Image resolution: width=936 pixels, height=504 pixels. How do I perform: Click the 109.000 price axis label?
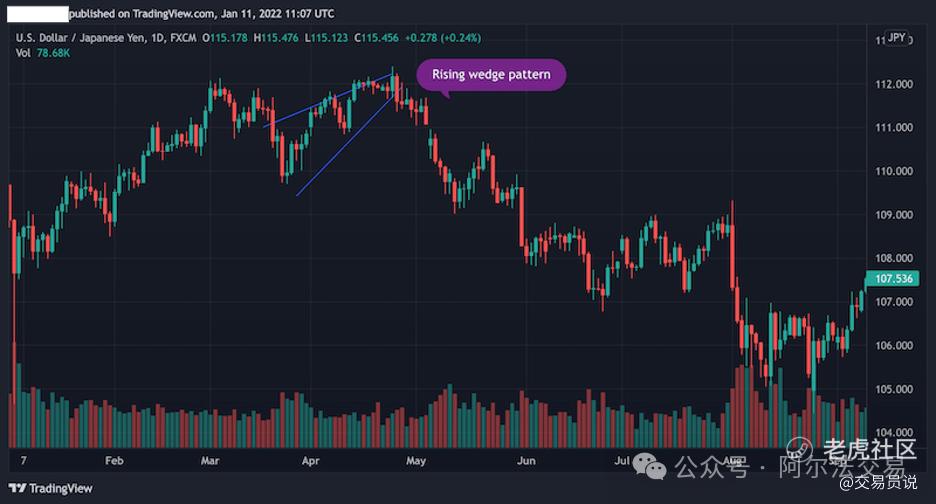pos(894,215)
